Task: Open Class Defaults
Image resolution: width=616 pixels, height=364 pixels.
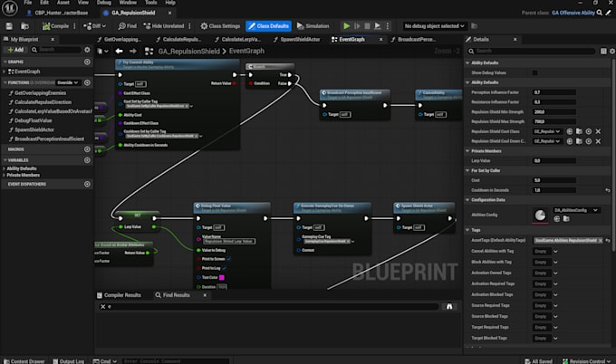Action: pyautogui.click(x=269, y=26)
